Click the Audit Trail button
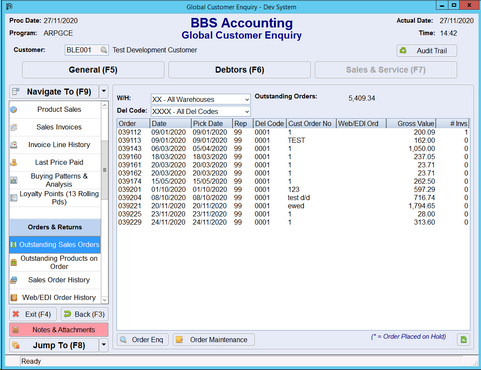 point(427,51)
